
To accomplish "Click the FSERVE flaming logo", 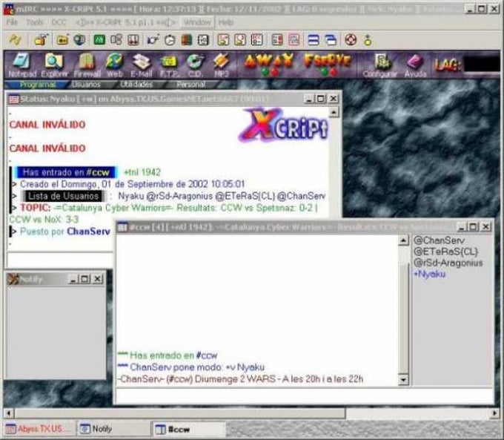I will point(327,61).
